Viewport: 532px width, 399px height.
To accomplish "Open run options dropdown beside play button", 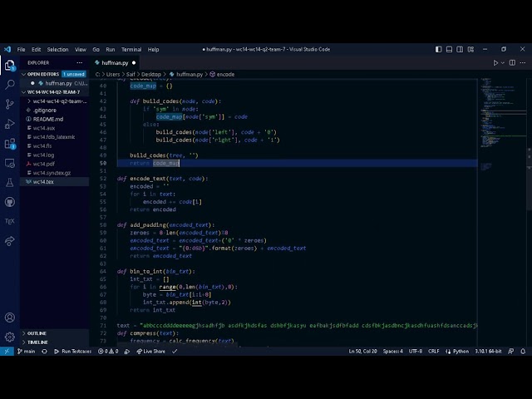I will pos(503,63).
